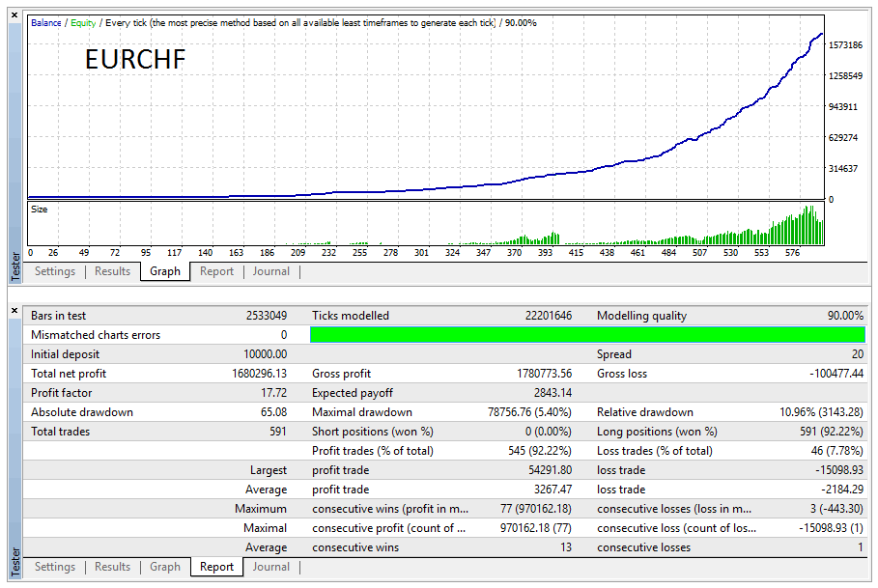Select Largest loss trade value -15098.93
The image size is (878, 588).
click(x=839, y=470)
